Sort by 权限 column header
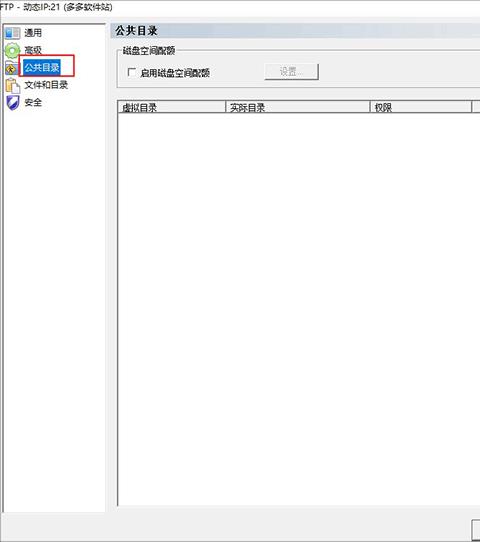Image resolution: width=480 pixels, height=542 pixels. pyautogui.click(x=421, y=107)
